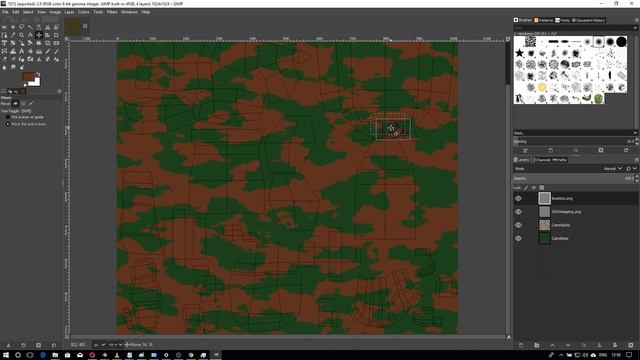This screenshot has height=360, width=640.
Task: Select the Gradient tool
Action: point(39,51)
